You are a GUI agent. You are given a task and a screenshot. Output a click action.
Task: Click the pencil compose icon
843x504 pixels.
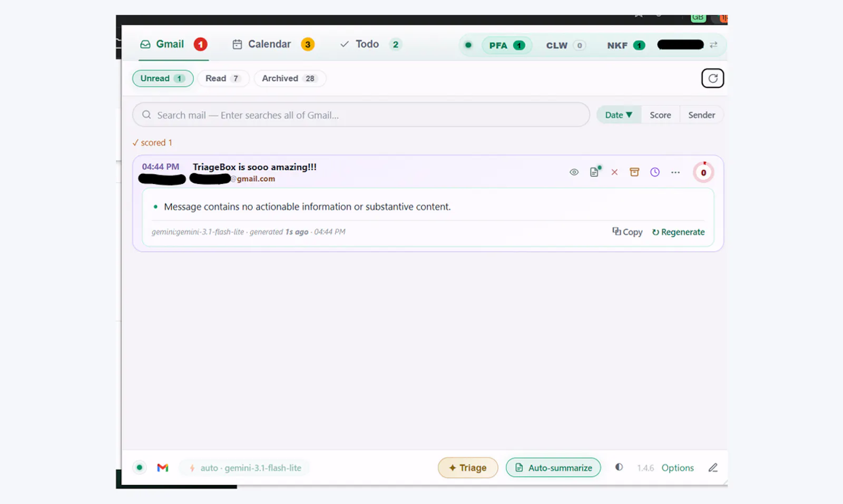[x=713, y=468]
